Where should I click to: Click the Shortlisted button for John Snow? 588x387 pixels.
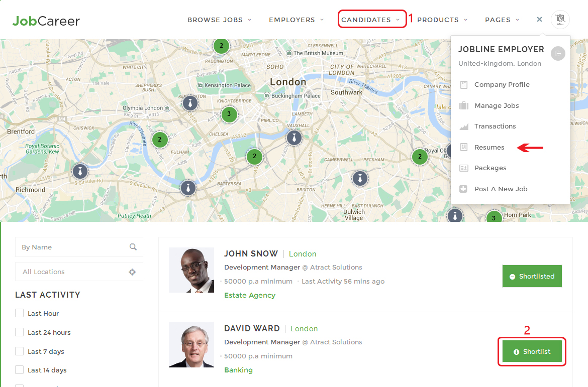(x=532, y=277)
